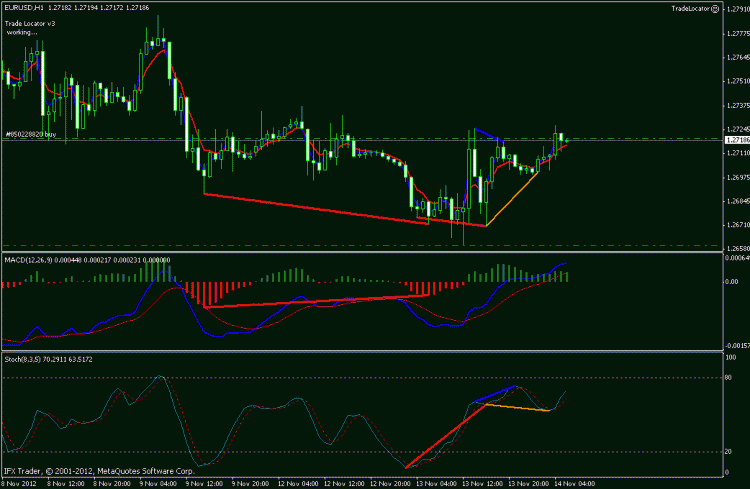Click the current price tag 1.27186
This screenshot has width=750, height=489.
pos(737,140)
